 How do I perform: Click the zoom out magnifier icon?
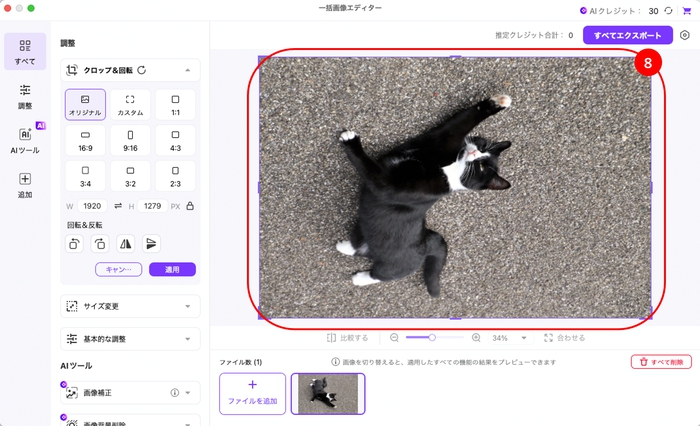tap(394, 338)
